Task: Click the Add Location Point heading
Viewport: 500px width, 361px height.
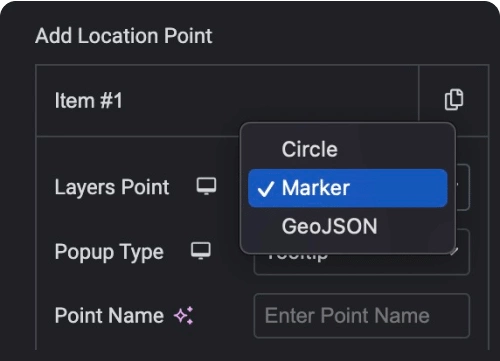Action: click(124, 36)
